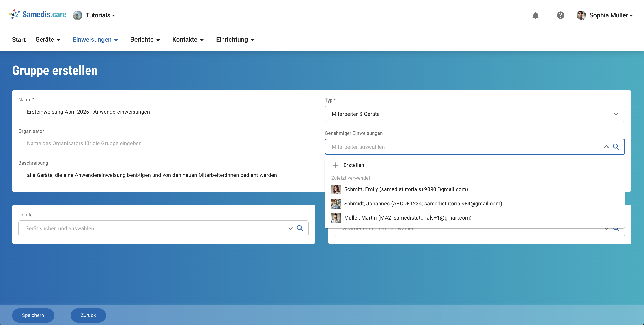Open the help question mark icon
This screenshot has width=644, height=325.
[x=560, y=15]
